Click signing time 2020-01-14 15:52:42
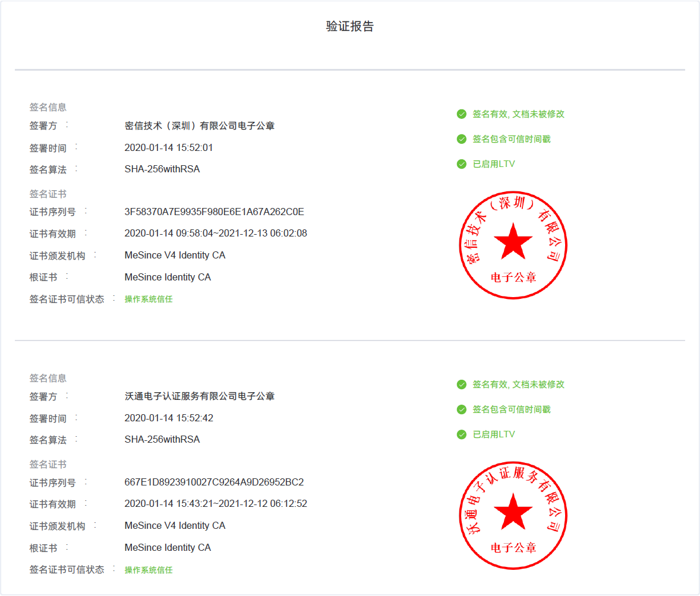 (169, 418)
